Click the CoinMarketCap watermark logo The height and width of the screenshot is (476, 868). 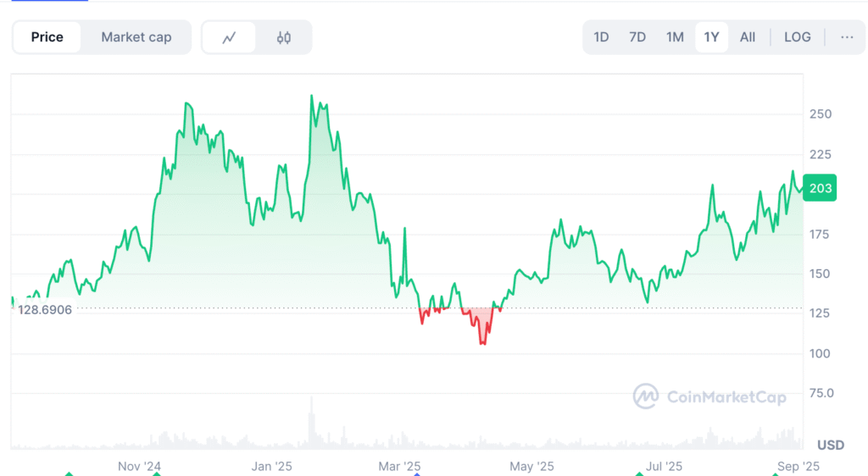pos(710,396)
